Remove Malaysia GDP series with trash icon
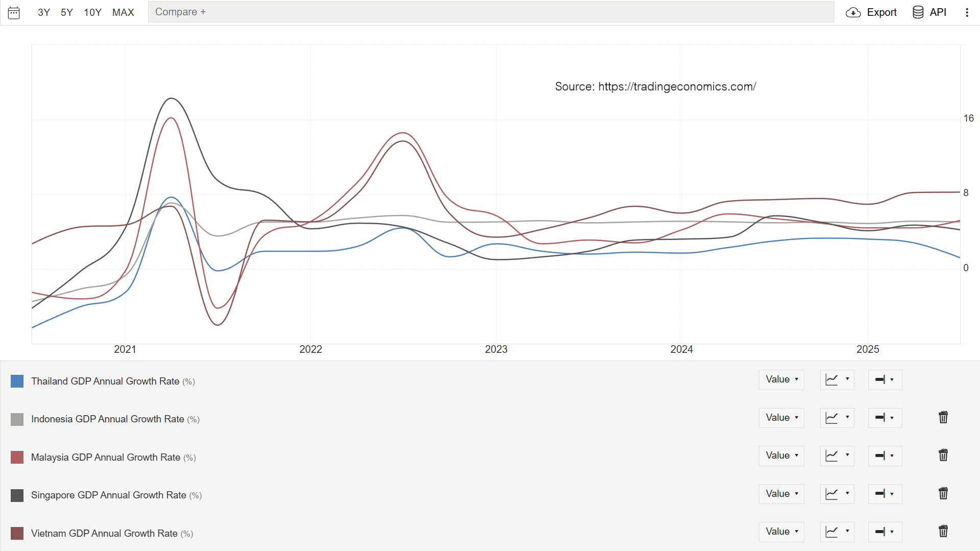Viewport: 980px width, 551px height. [x=943, y=456]
